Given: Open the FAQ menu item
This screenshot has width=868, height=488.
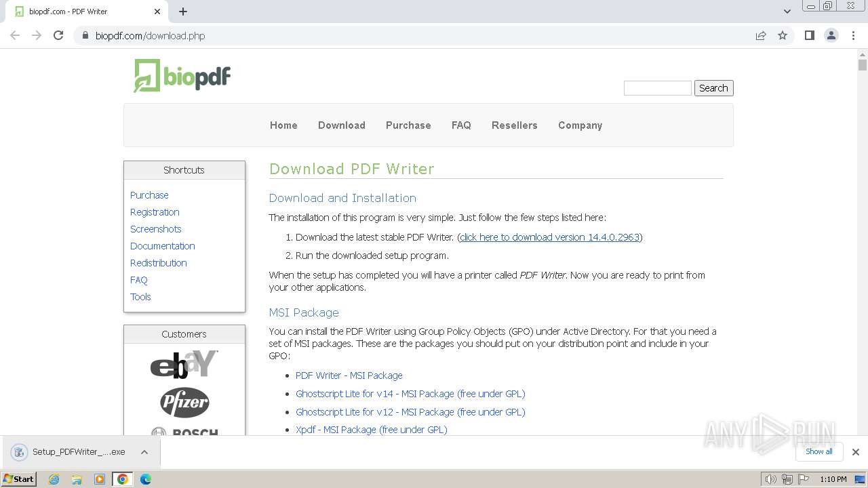Looking at the screenshot, I should (x=461, y=125).
